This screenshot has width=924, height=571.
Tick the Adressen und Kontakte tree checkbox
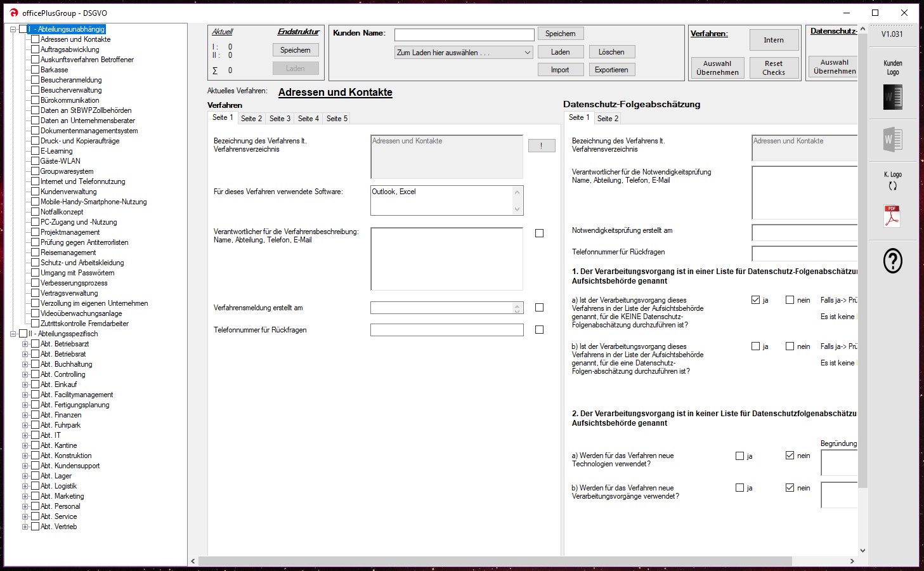point(36,39)
